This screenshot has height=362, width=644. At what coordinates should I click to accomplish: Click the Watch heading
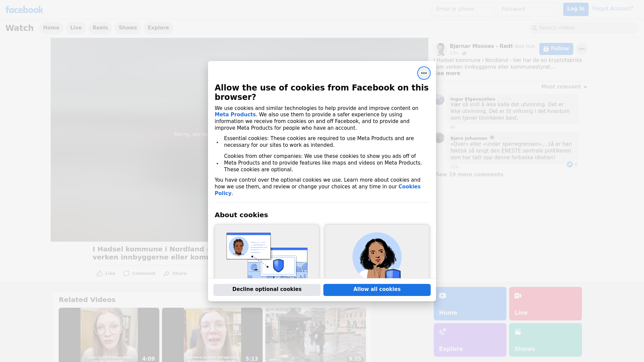click(19, 28)
